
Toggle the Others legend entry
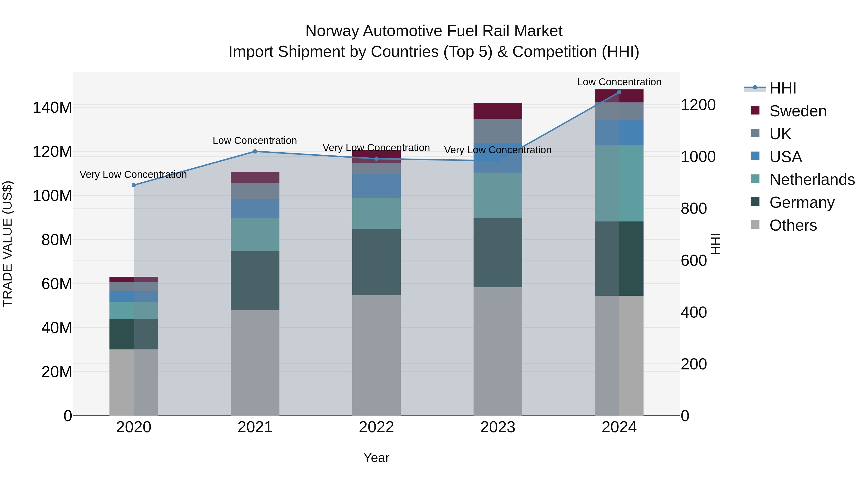(784, 225)
